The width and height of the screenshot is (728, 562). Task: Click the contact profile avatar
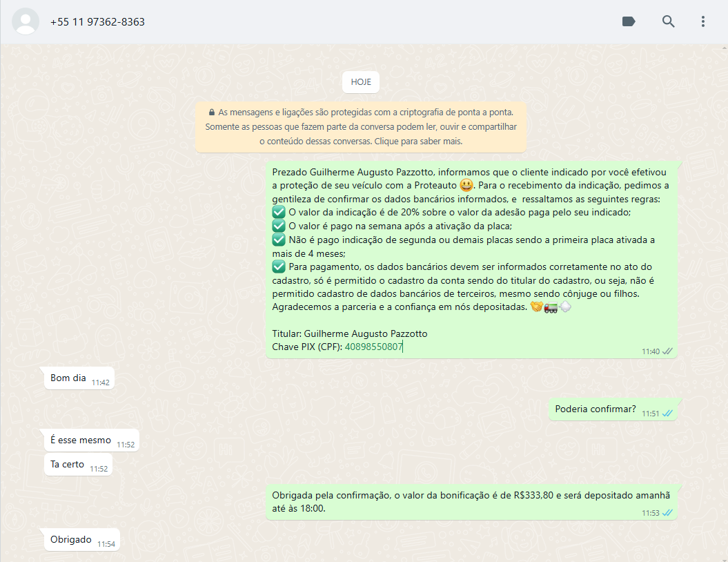coord(26,21)
